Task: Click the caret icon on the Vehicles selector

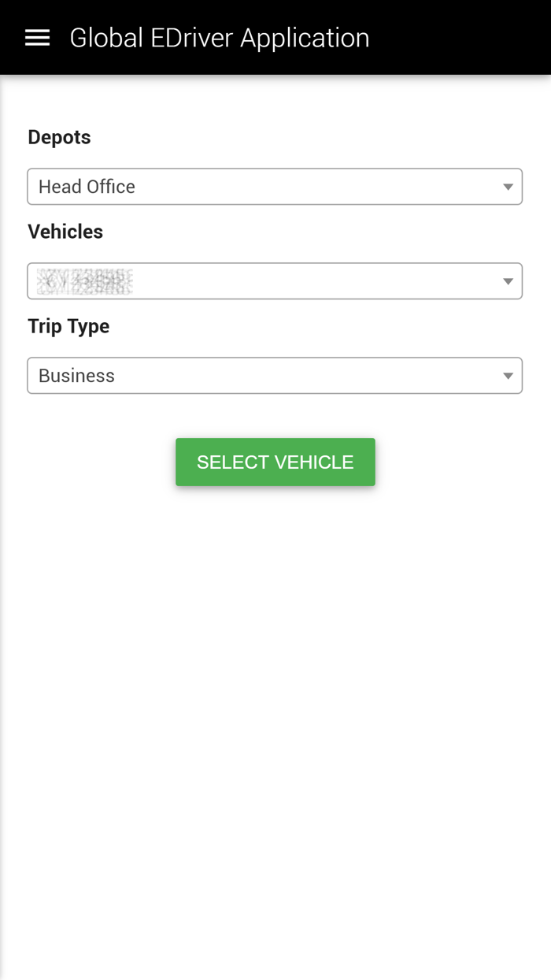Action: (508, 280)
